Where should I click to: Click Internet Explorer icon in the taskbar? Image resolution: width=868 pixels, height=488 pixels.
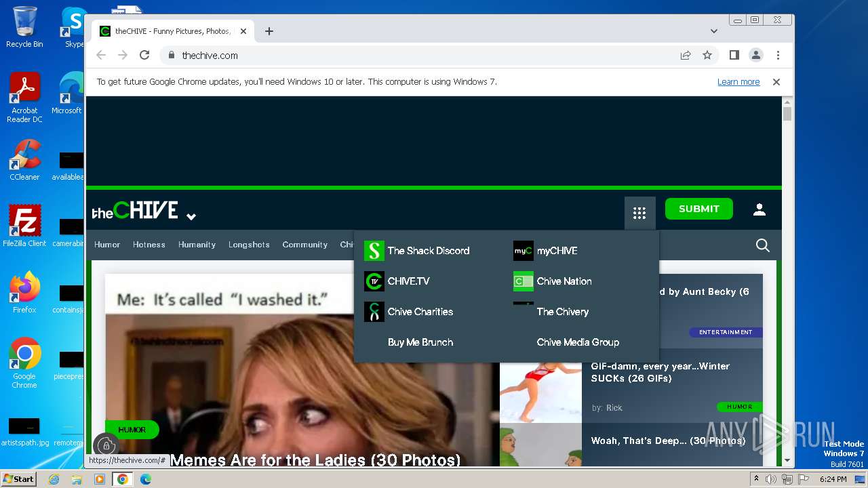pyautogui.click(x=54, y=479)
